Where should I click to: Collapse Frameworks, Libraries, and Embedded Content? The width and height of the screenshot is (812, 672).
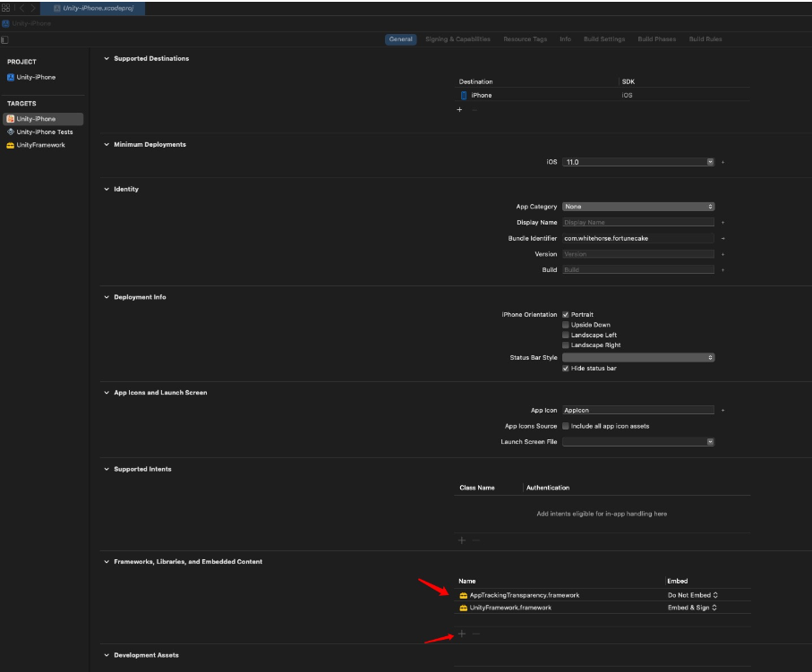[107, 562]
